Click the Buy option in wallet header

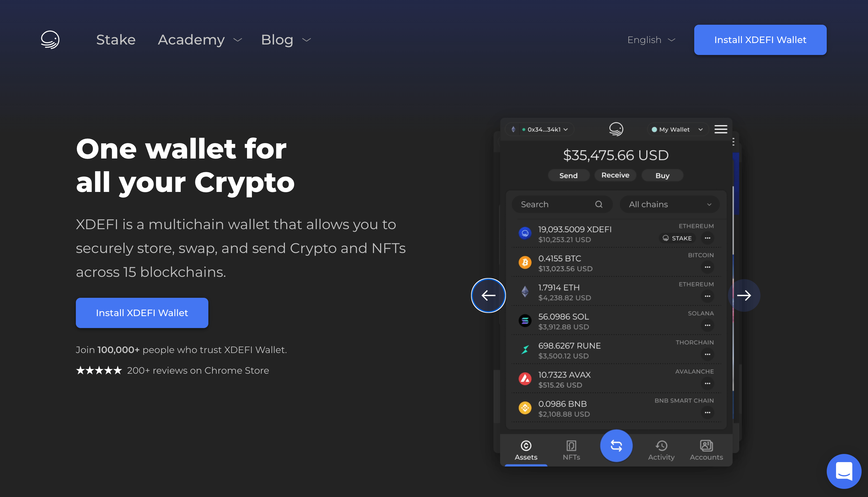[662, 175]
